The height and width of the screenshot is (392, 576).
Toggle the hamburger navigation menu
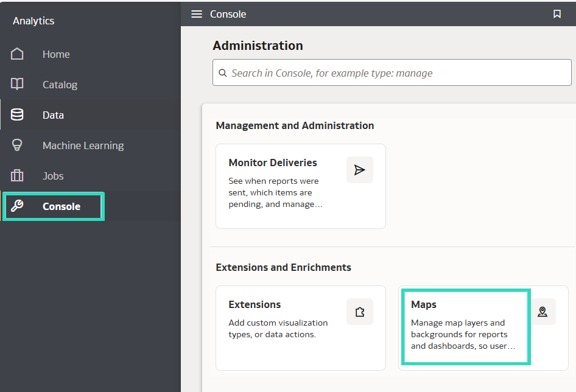197,14
